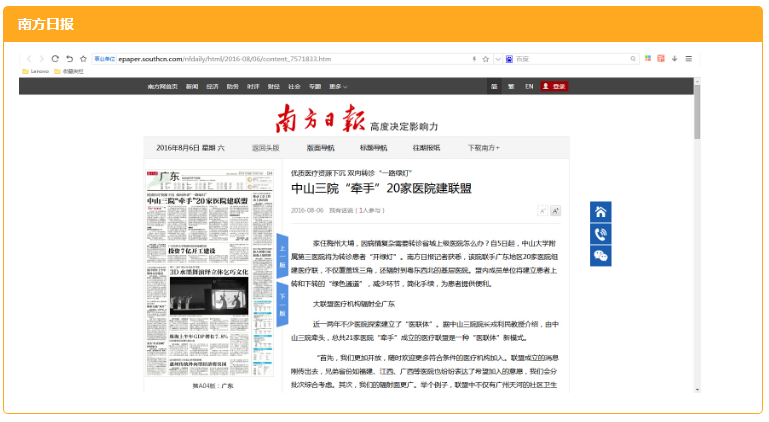Click the undo/restore page arrow icon
Viewport: 769px width, 422px height.
pyautogui.click(x=69, y=59)
